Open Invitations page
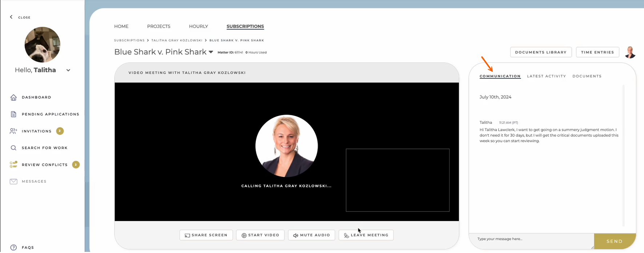The image size is (644, 253). click(37, 131)
